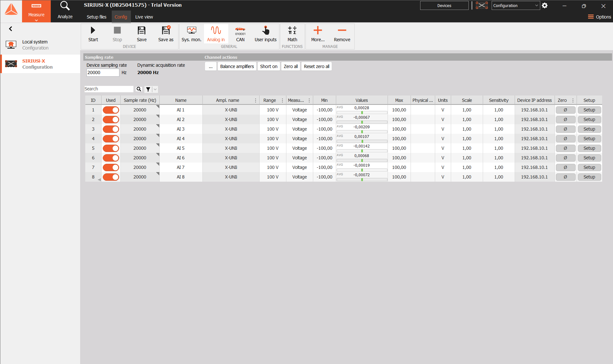Screen dimensions: 613x364
Task: Click the Reset zero all button
Action: (316, 66)
